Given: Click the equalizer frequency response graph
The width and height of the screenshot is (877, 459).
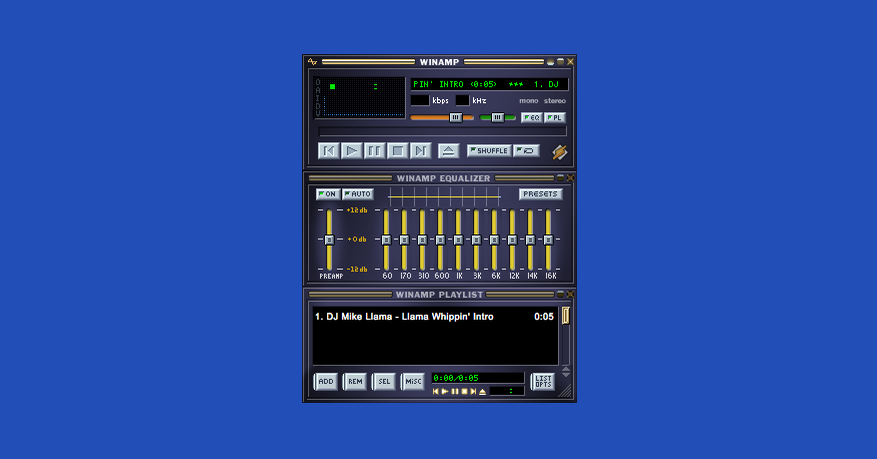Looking at the screenshot, I should point(445,196).
